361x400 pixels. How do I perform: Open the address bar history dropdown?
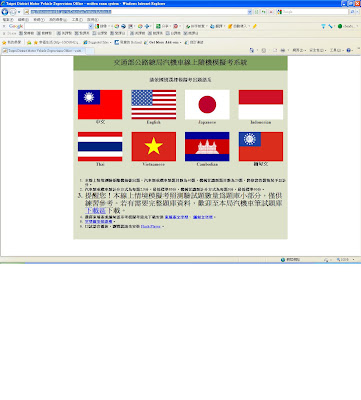click(x=250, y=12)
